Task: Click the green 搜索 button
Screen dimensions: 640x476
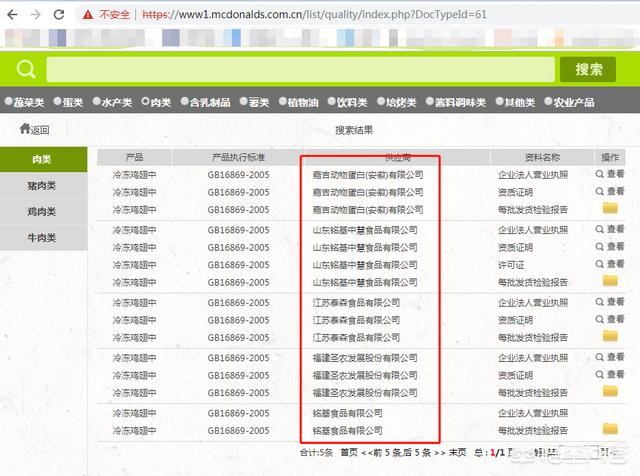Action: pyautogui.click(x=588, y=69)
